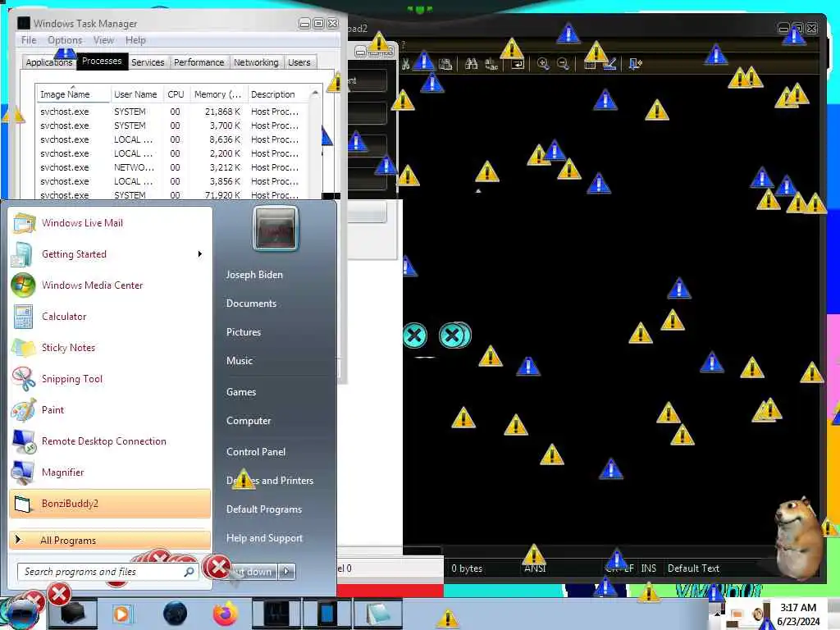Image resolution: width=840 pixels, height=630 pixels.
Task: Sort processes by Image Name column
Action: tap(73, 94)
